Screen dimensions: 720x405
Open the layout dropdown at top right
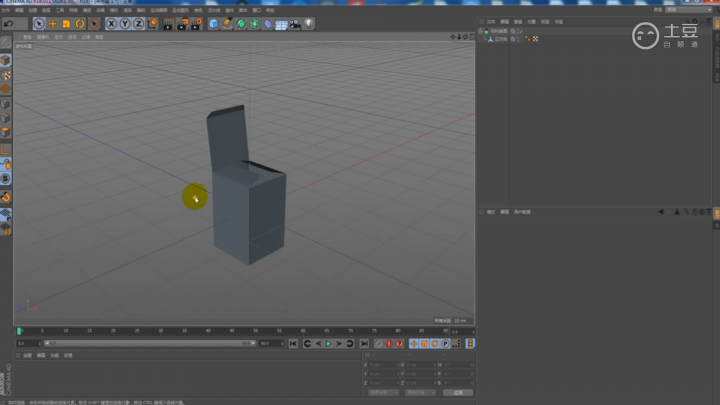[x=690, y=10]
